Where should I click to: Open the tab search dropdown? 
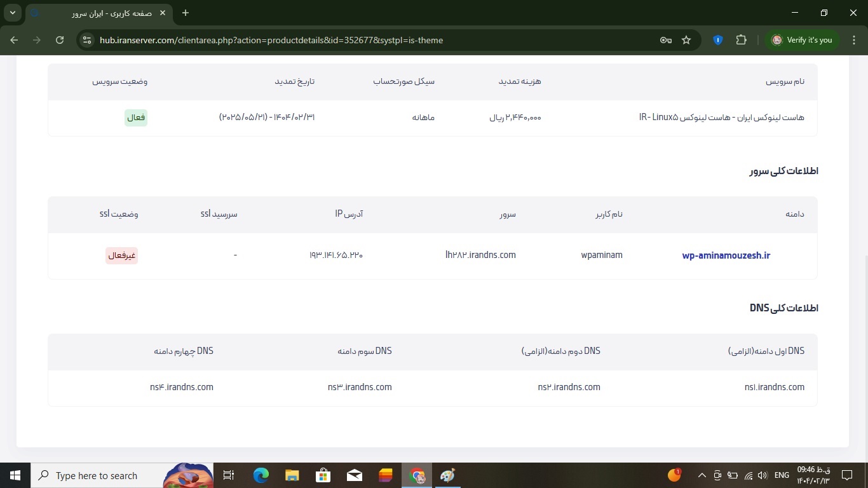point(12,13)
